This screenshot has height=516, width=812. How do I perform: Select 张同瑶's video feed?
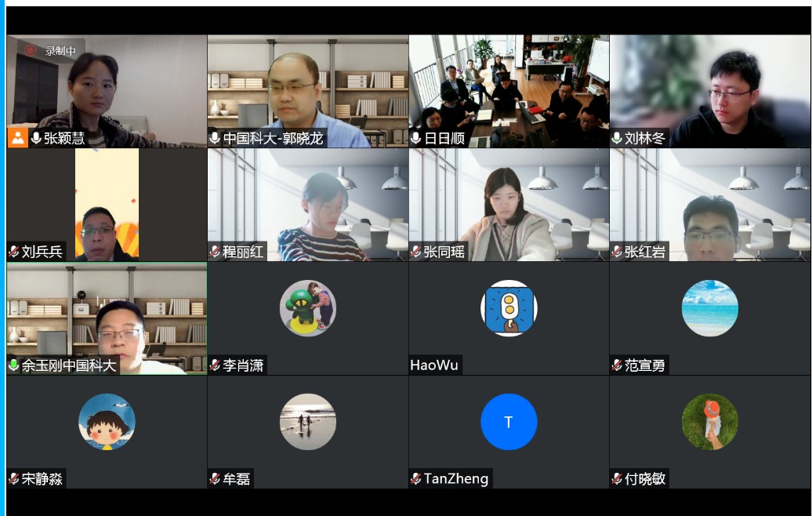coord(509,205)
